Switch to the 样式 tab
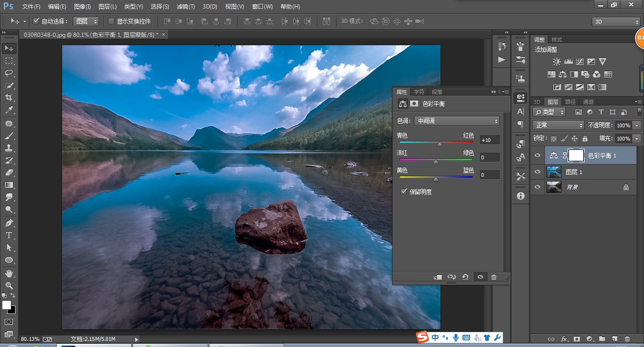This screenshot has width=644, height=347. coord(557,40)
